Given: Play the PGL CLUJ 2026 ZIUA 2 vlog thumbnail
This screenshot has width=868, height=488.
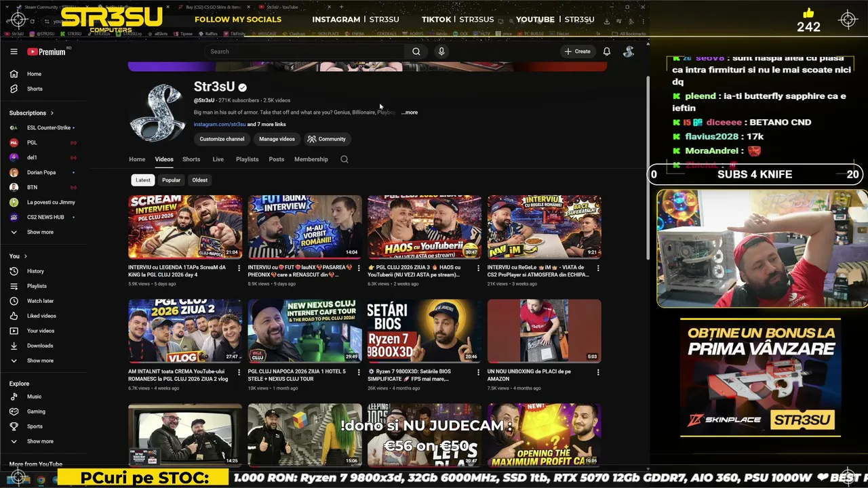Looking at the screenshot, I should tap(185, 331).
